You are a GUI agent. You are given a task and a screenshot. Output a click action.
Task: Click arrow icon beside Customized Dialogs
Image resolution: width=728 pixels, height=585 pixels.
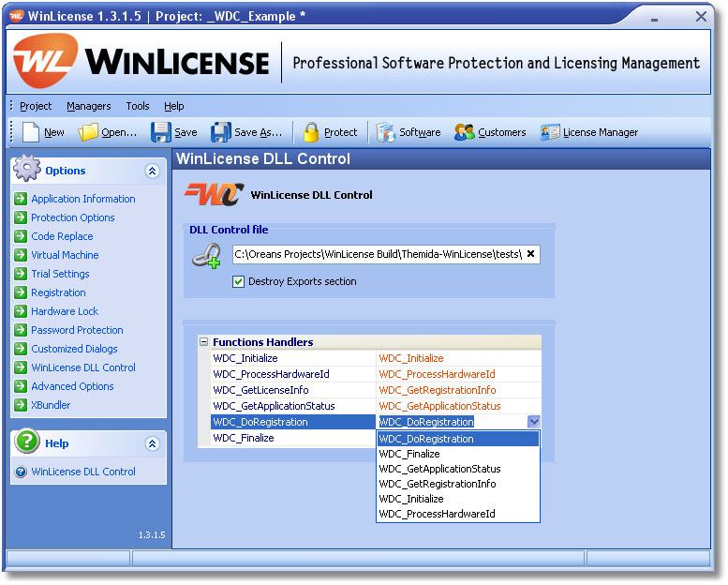[21, 349]
